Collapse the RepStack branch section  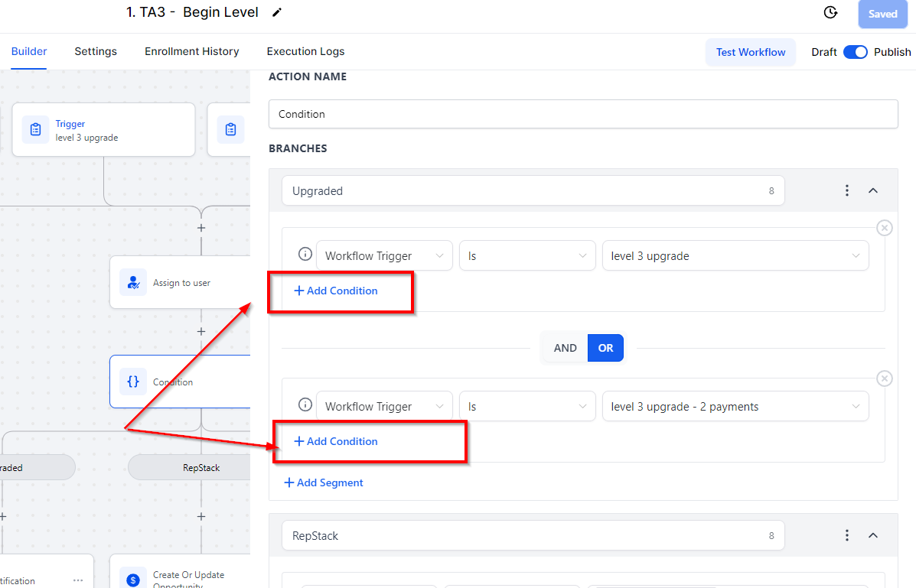pyautogui.click(x=873, y=535)
